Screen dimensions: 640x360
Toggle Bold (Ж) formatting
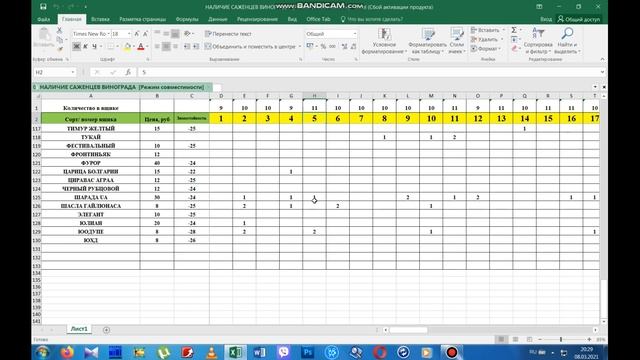coord(76,47)
